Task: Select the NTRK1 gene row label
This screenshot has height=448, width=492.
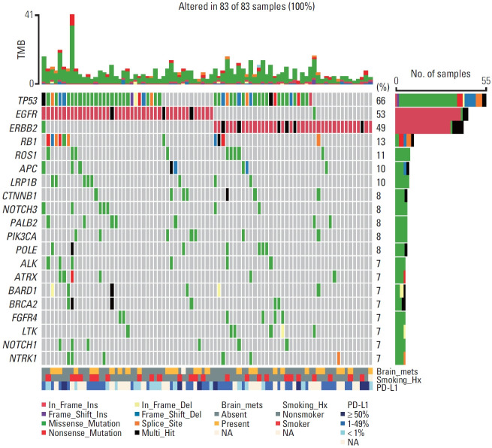Action: pyautogui.click(x=23, y=358)
